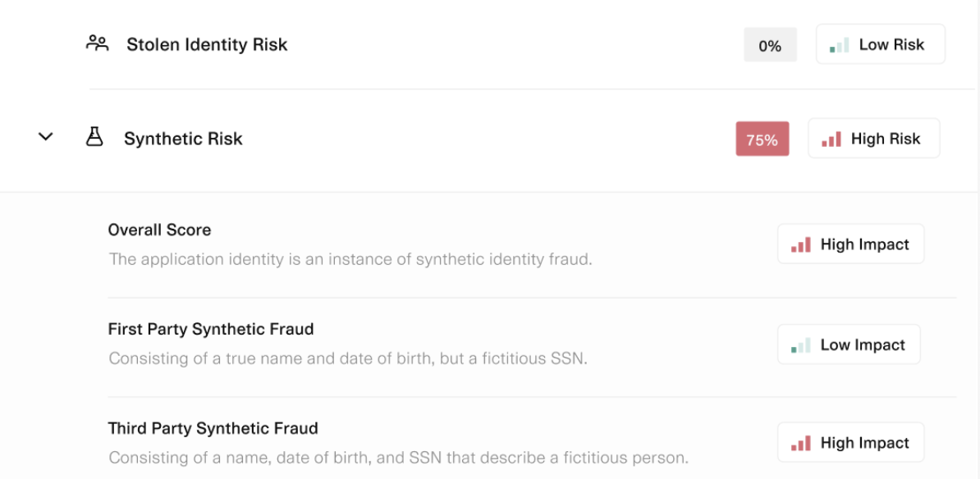The height and width of the screenshot is (479, 980).
Task: Click the High Risk button
Action: click(873, 139)
